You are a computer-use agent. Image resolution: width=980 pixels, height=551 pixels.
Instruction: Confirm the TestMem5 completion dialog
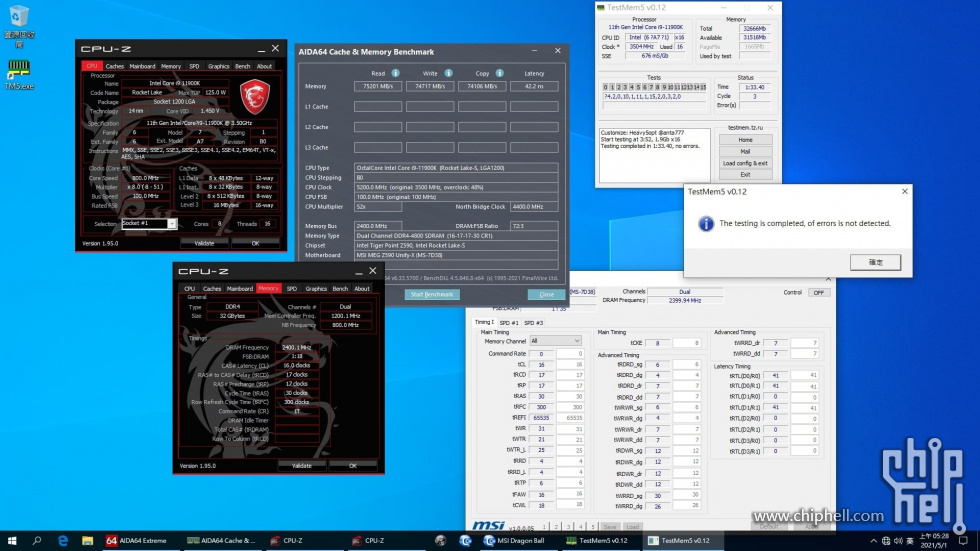pos(875,262)
